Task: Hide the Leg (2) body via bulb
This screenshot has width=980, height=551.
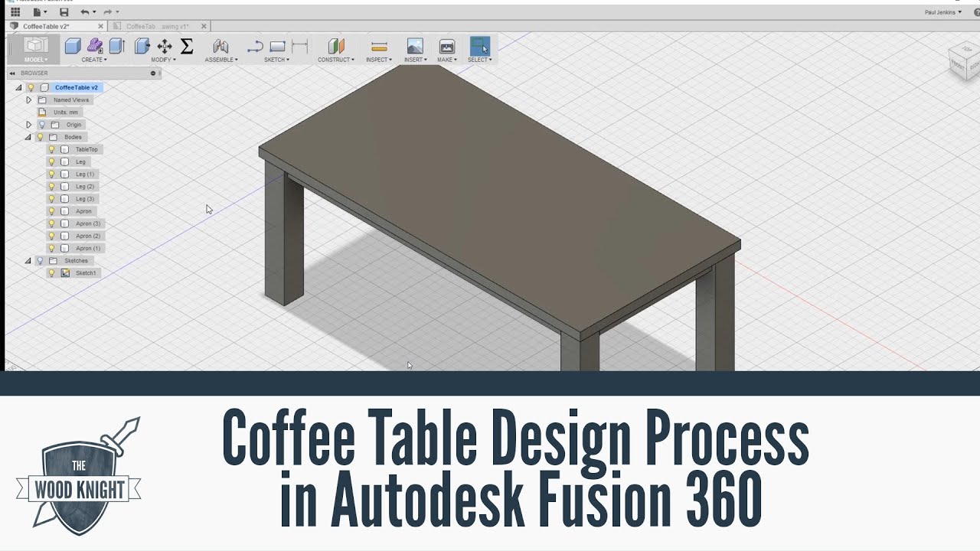Action: click(52, 187)
